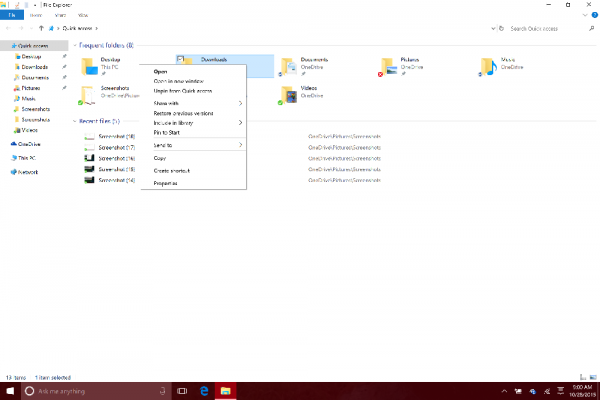Image resolution: width=600 pixels, height=400 pixels.
Task: Click the Forward navigation arrow
Action: pos(21,28)
